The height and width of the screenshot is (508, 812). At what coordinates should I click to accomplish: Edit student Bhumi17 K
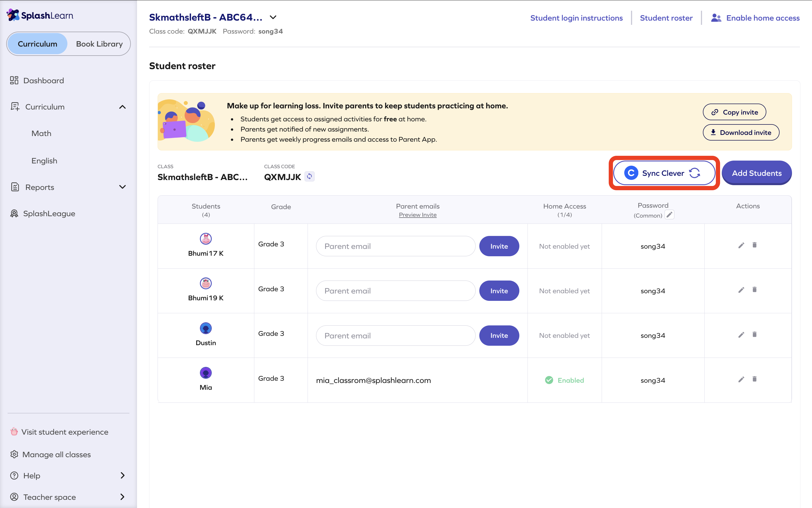[741, 245]
